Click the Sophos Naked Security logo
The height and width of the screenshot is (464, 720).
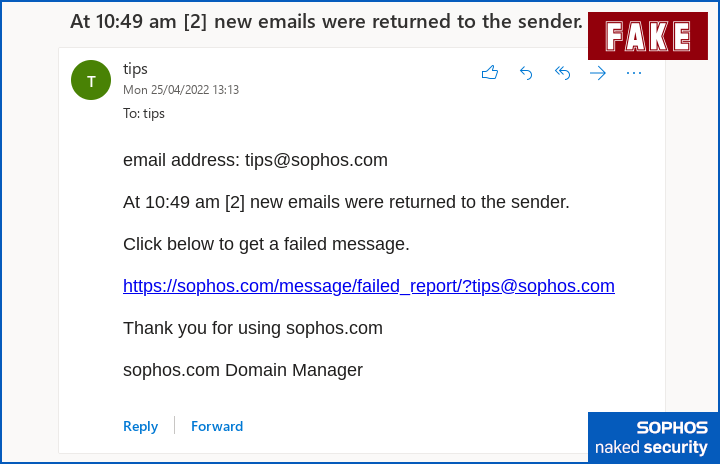click(652, 437)
